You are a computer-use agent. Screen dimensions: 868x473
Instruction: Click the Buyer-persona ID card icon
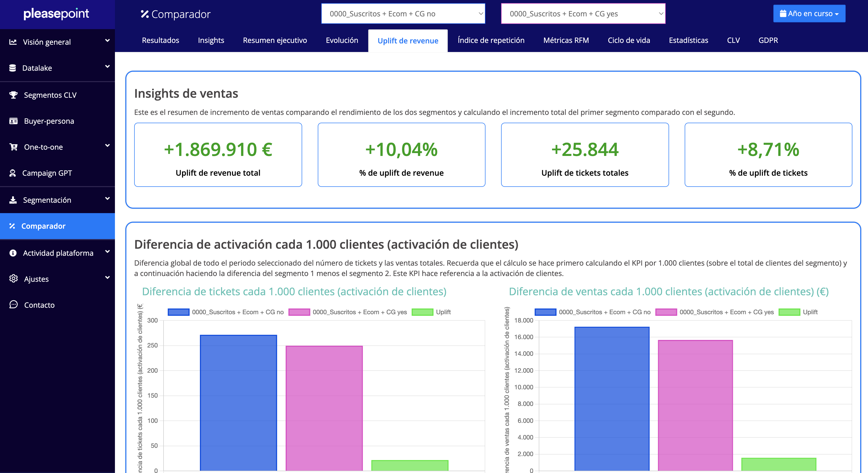[14, 121]
